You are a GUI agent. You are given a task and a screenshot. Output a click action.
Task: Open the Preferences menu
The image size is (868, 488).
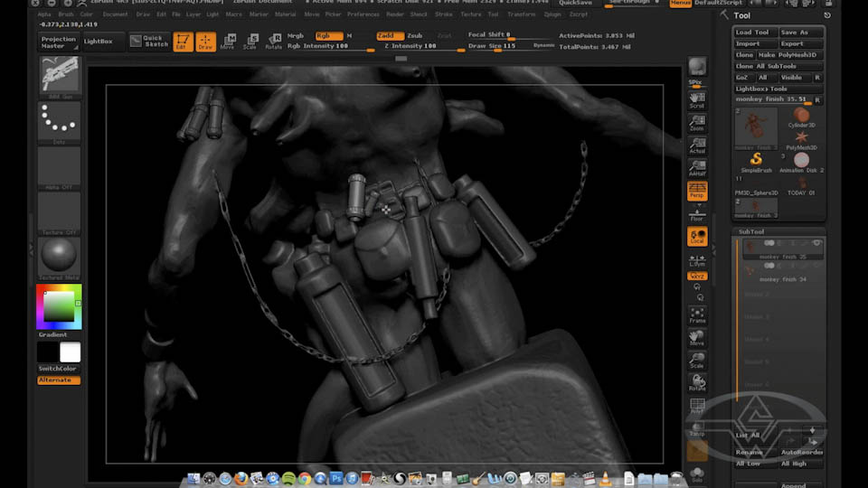(363, 14)
